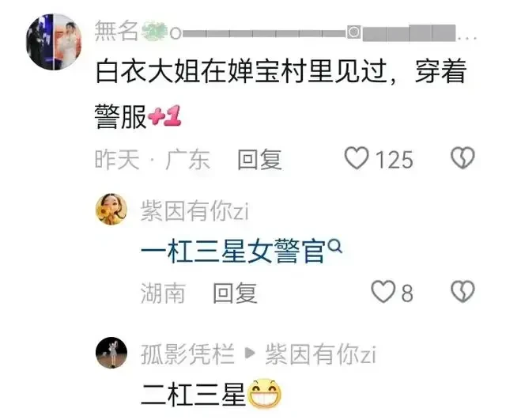Reply to the 無名 comment from 广东
Viewport: 506px width, 420px height.
(259, 160)
